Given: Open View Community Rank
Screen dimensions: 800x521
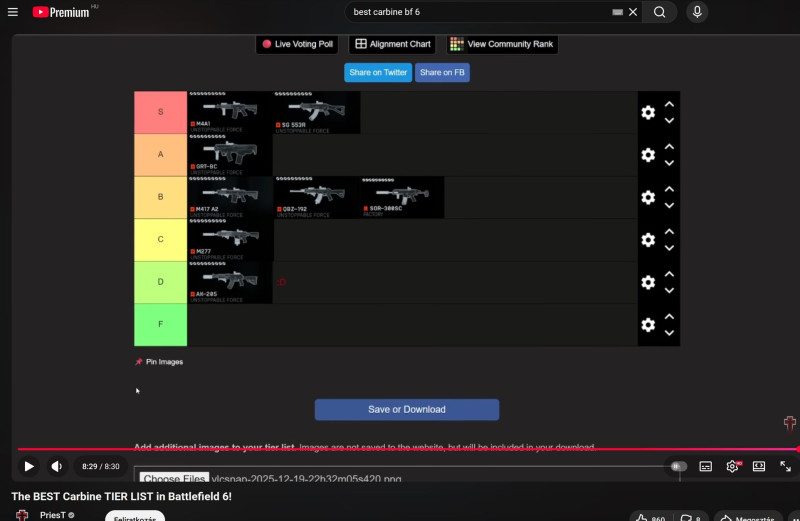Looking at the screenshot, I should [x=502, y=44].
